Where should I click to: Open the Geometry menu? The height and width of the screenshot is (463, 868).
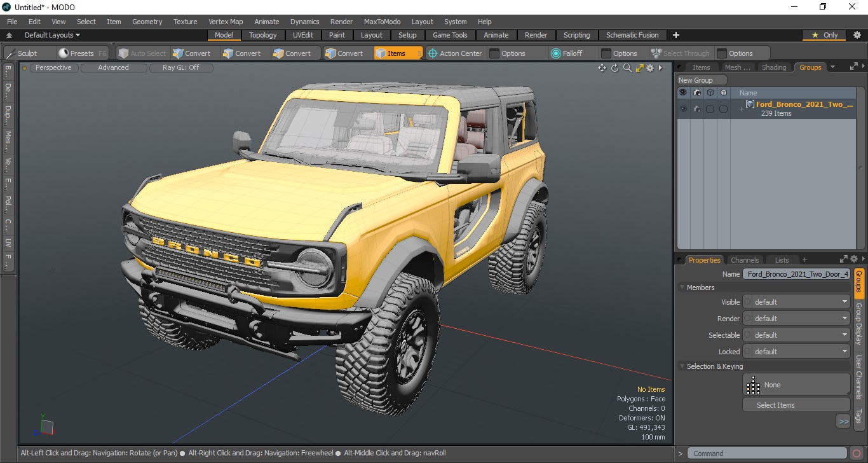pyautogui.click(x=147, y=22)
